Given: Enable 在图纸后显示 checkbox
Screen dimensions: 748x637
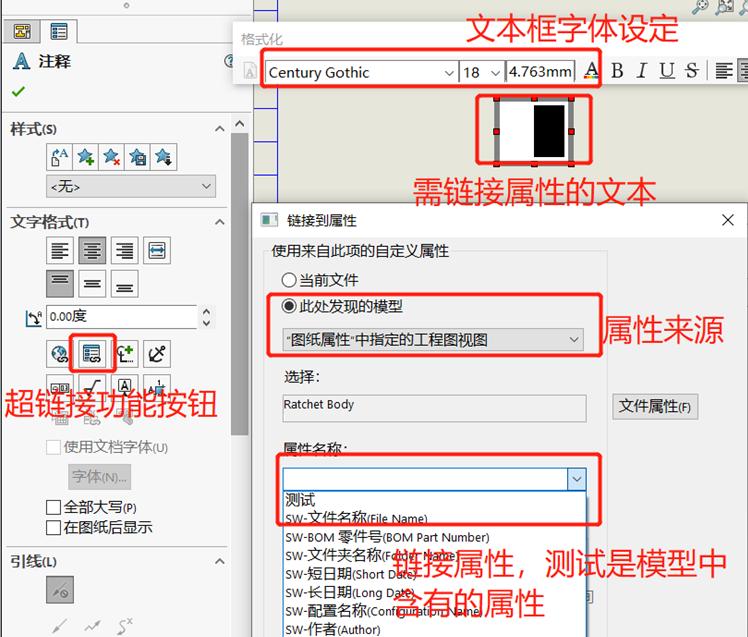Looking at the screenshot, I should (53, 527).
